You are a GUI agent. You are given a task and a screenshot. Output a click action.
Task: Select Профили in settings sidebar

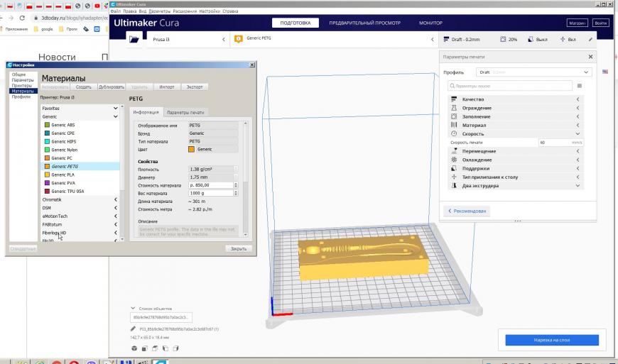(x=21, y=96)
